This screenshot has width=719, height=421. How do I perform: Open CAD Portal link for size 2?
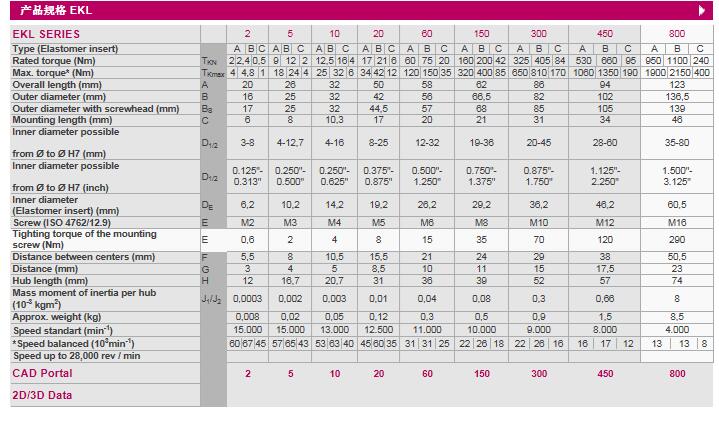pyautogui.click(x=248, y=373)
